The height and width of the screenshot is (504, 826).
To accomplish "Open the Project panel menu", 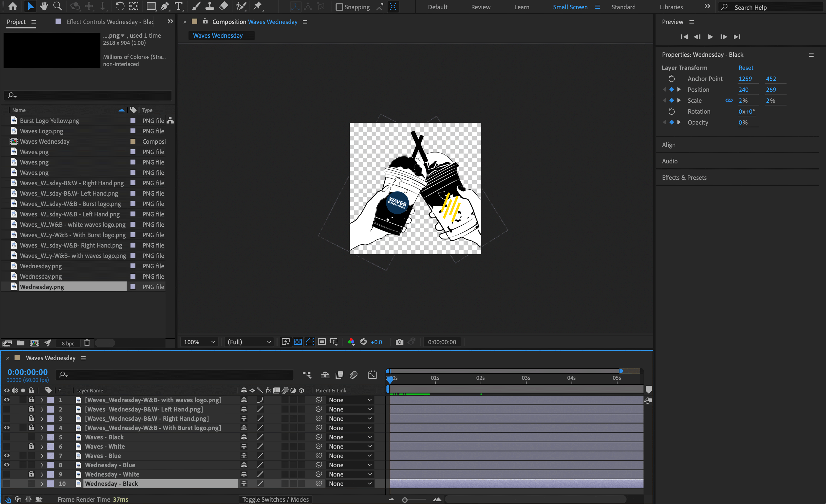I will [x=34, y=22].
